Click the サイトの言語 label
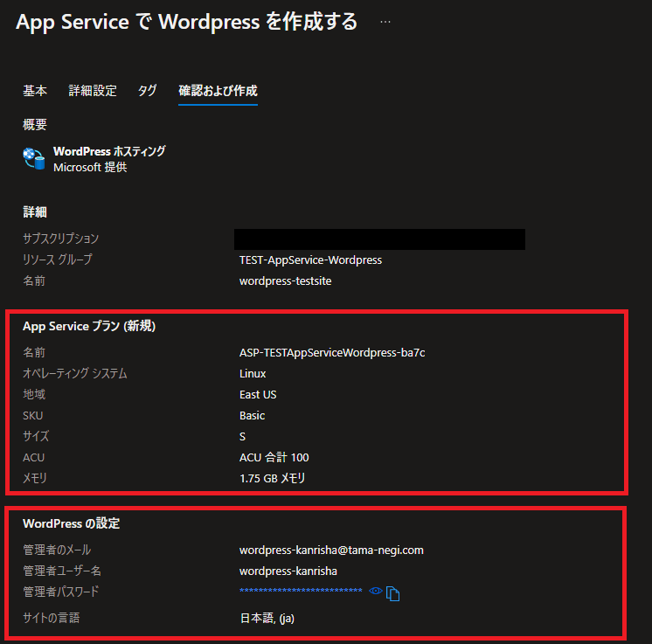652x644 pixels. click(x=52, y=618)
